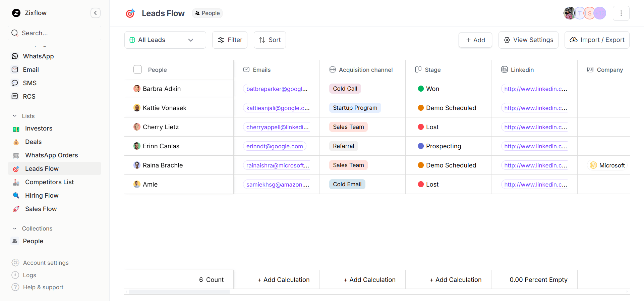Image resolution: width=644 pixels, height=301 pixels.
Task: Click the Cold Email channel tag
Action: pyautogui.click(x=347, y=184)
